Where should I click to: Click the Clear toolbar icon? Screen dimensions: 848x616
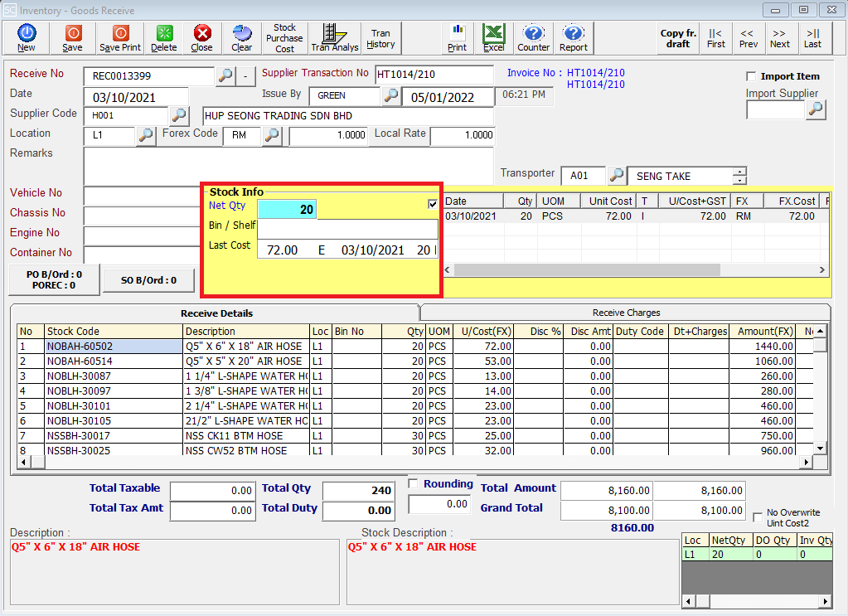pyautogui.click(x=242, y=38)
